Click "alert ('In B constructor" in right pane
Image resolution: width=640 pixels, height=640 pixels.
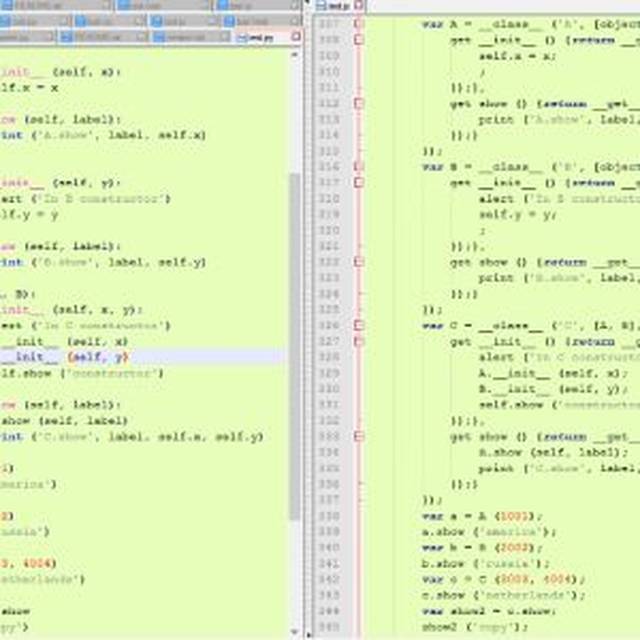(x=559, y=198)
